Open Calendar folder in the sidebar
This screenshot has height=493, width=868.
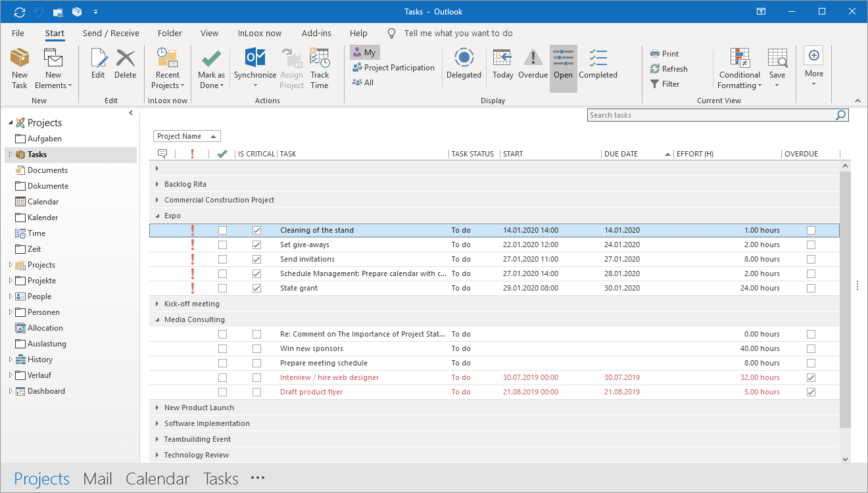43,202
